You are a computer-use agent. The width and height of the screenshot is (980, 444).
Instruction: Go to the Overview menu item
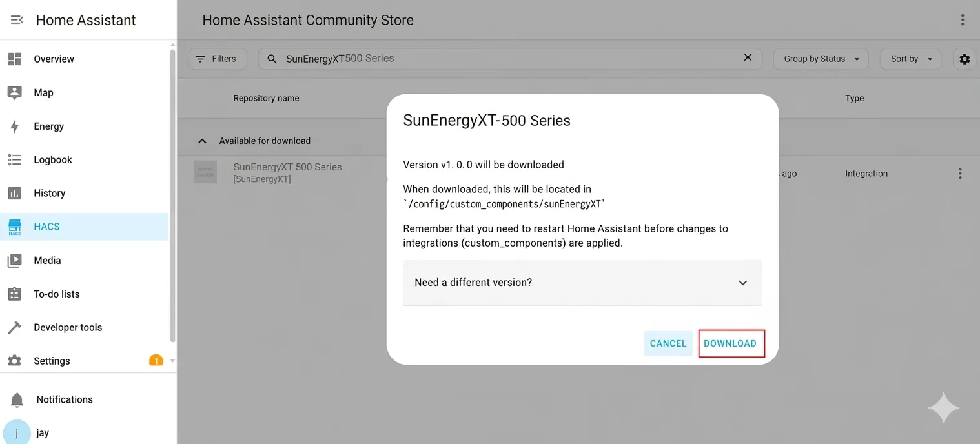click(x=54, y=59)
